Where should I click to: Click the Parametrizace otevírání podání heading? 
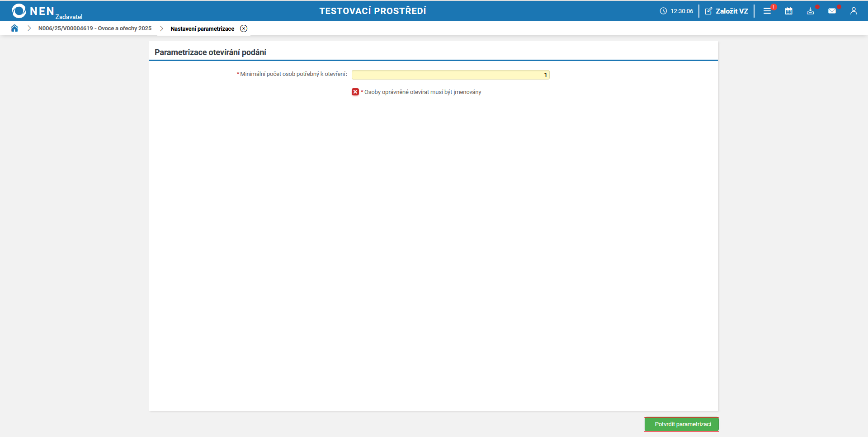[211, 52]
